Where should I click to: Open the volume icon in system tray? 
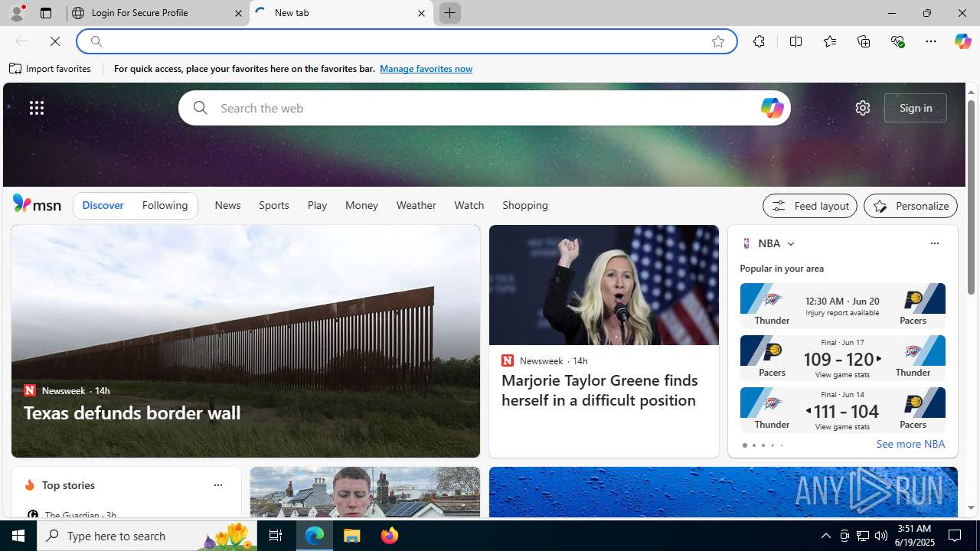[x=881, y=536]
